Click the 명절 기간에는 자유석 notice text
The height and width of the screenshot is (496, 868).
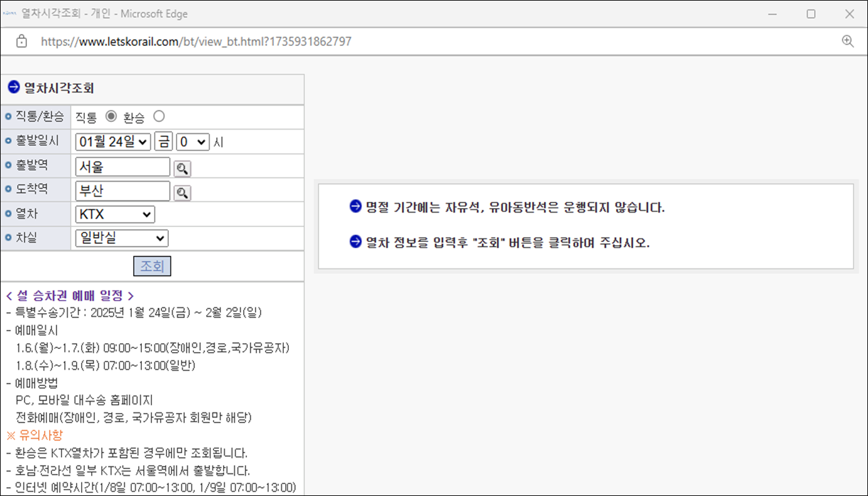[x=515, y=207]
